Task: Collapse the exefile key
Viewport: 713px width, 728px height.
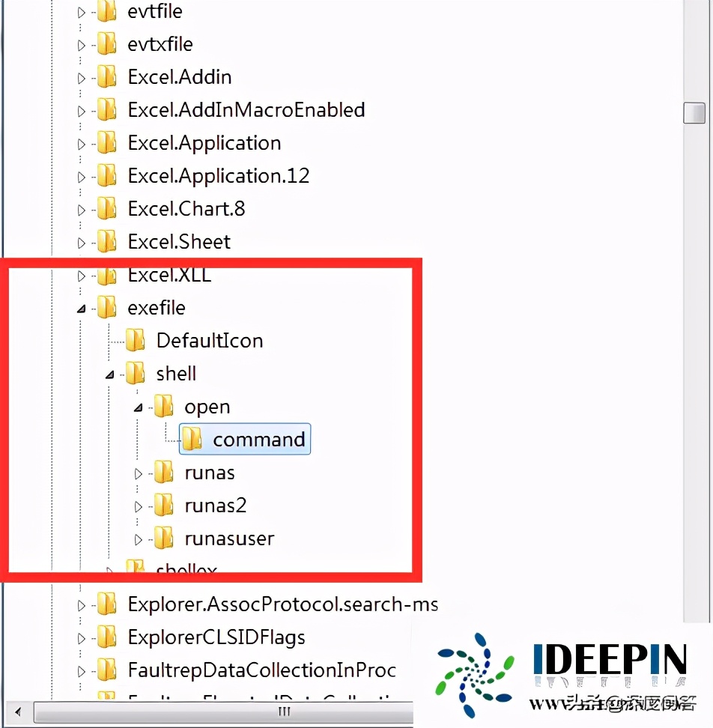Action: coord(82,309)
